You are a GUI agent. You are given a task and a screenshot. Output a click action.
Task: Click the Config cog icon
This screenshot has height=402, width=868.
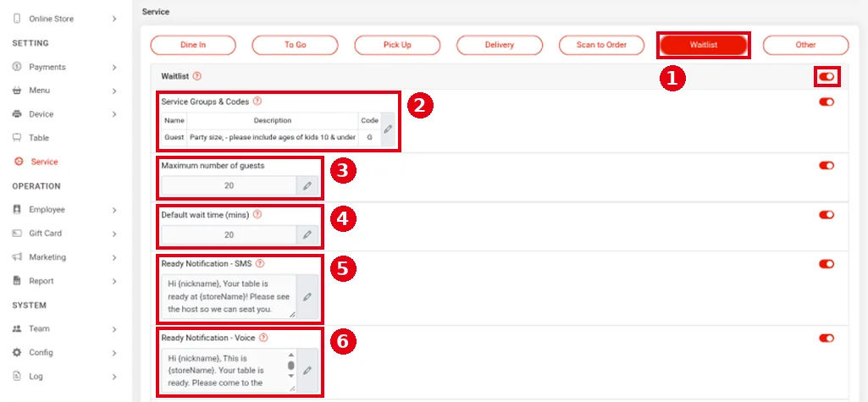point(17,352)
